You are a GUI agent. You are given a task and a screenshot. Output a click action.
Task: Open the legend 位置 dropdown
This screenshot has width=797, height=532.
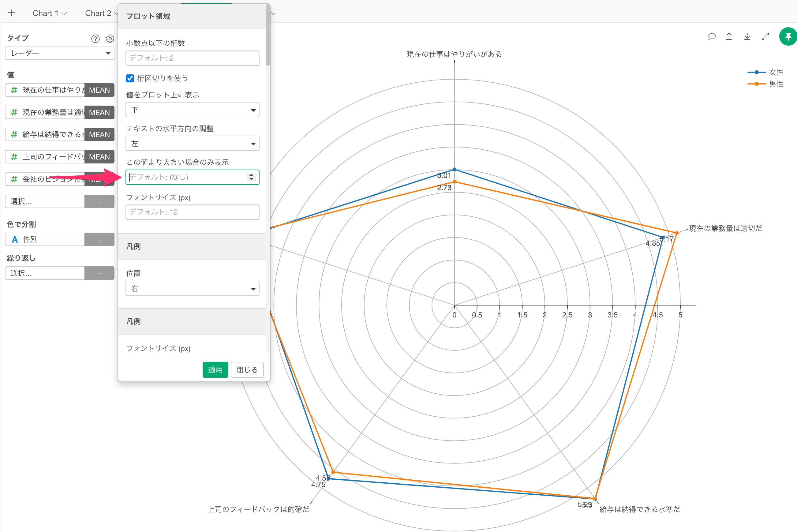(192, 289)
